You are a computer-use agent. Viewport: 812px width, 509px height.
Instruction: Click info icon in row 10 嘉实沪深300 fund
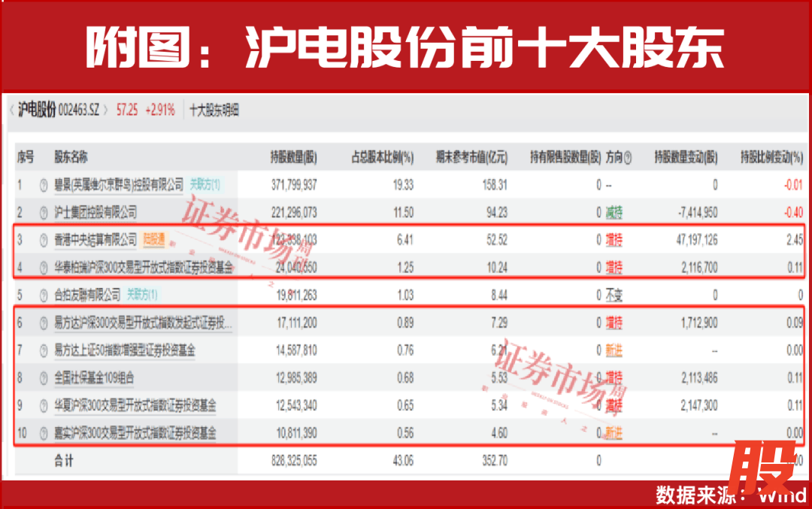click(43, 433)
